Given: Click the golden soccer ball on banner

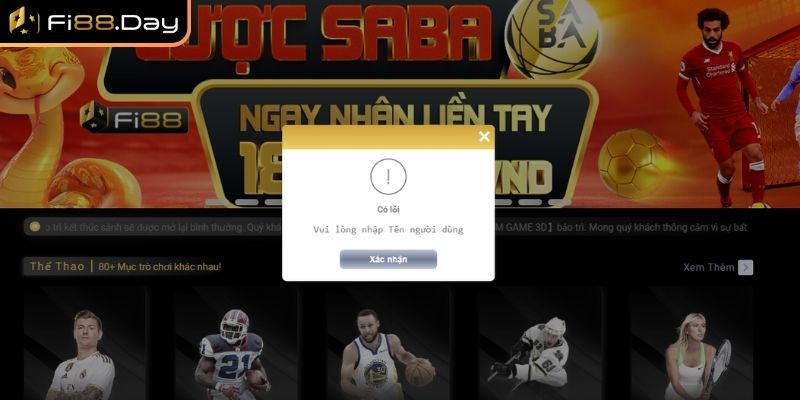Looking at the screenshot, I should click(x=631, y=164).
